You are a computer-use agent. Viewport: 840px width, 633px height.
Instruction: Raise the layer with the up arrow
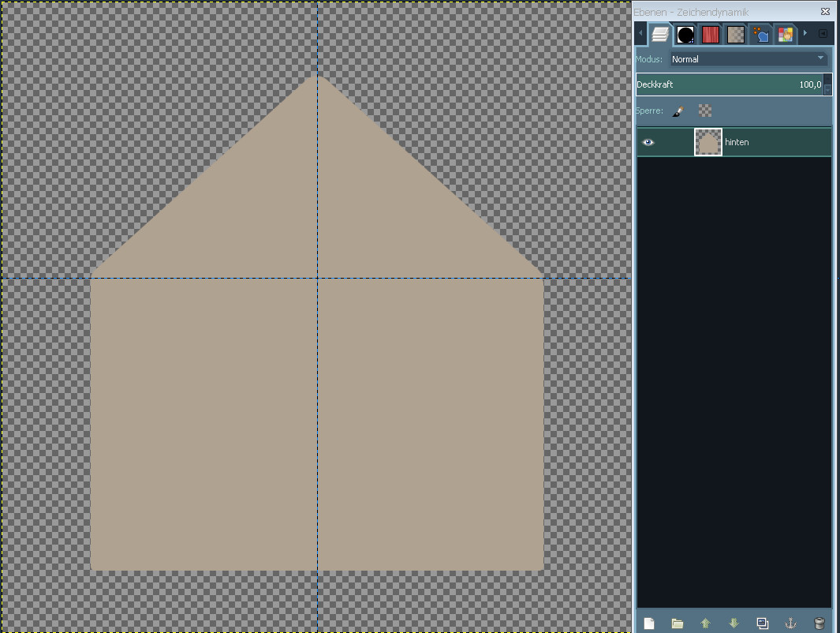pyautogui.click(x=705, y=623)
